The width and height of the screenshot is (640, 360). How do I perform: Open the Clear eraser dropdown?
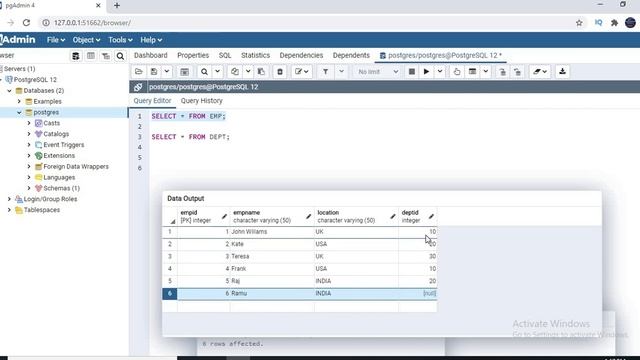pos(540,72)
